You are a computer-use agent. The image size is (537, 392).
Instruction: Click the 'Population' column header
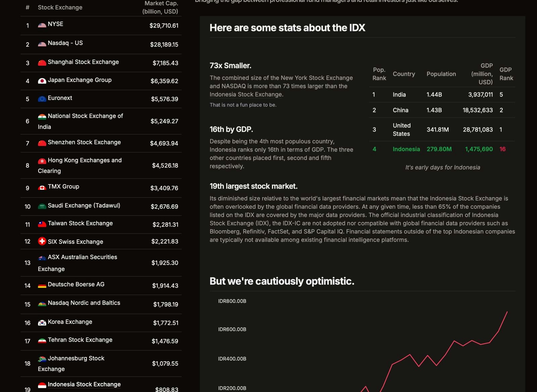(441, 74)
